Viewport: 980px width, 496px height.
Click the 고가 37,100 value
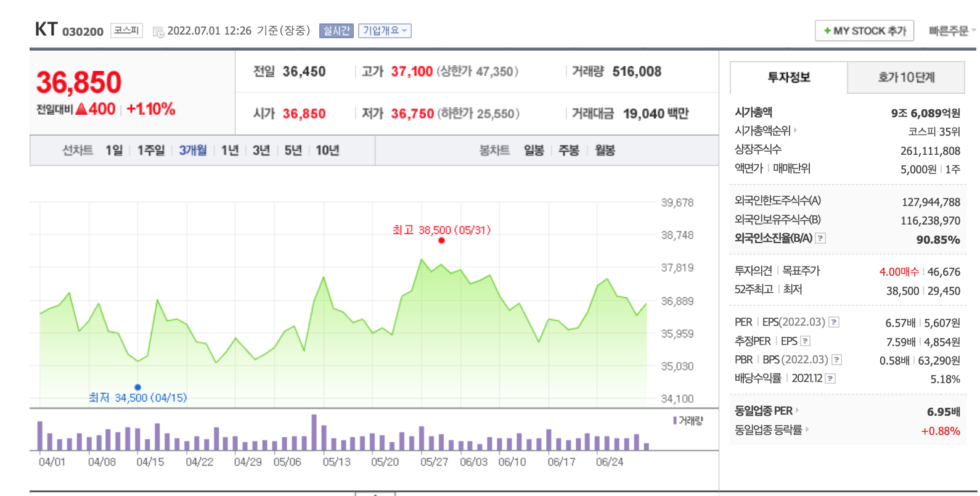pos(412,72)
